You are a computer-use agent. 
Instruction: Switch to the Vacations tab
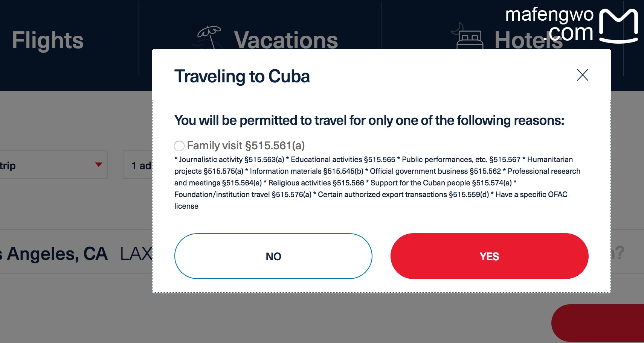pyautogui.click(x=285, y=40)
